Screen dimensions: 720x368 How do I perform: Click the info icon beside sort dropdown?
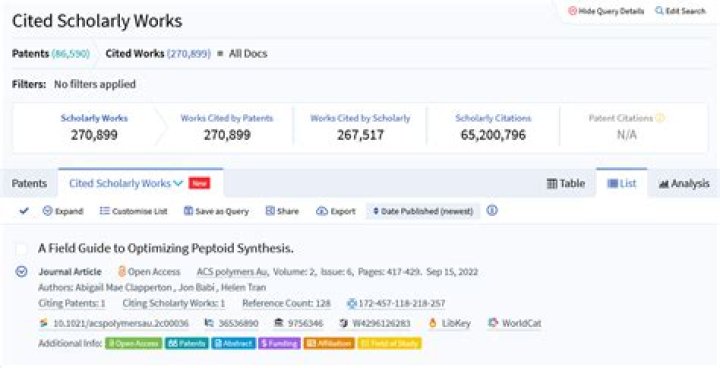492,210
